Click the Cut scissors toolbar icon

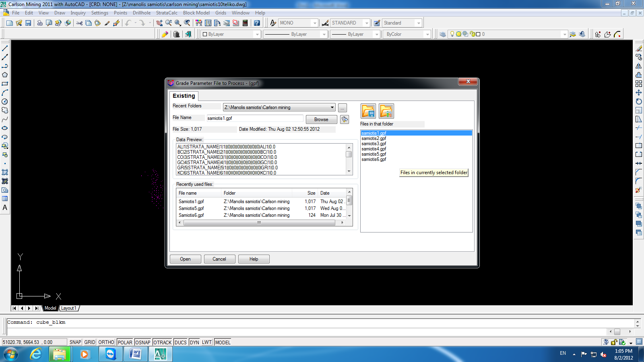pyautogui.click(x=79, y=23)
